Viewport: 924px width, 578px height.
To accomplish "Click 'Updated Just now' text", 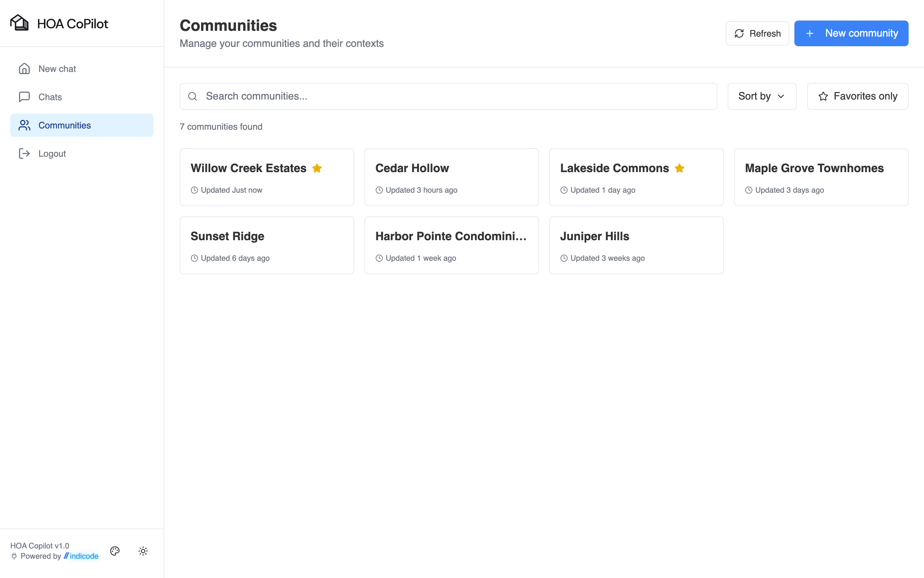I will (x=231, y=190).
